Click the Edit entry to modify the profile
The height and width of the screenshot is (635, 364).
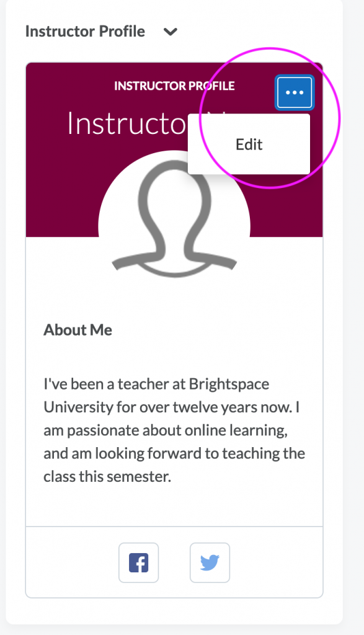pos(250,143)
